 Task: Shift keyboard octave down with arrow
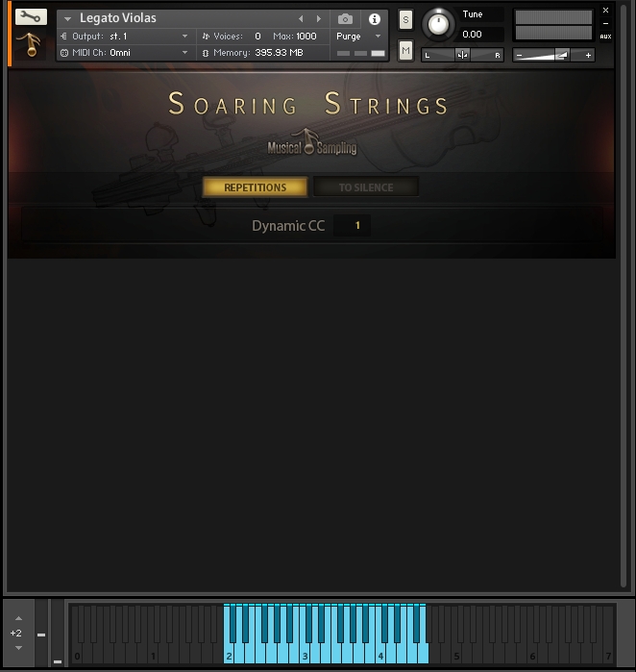(x=18, y=648)
